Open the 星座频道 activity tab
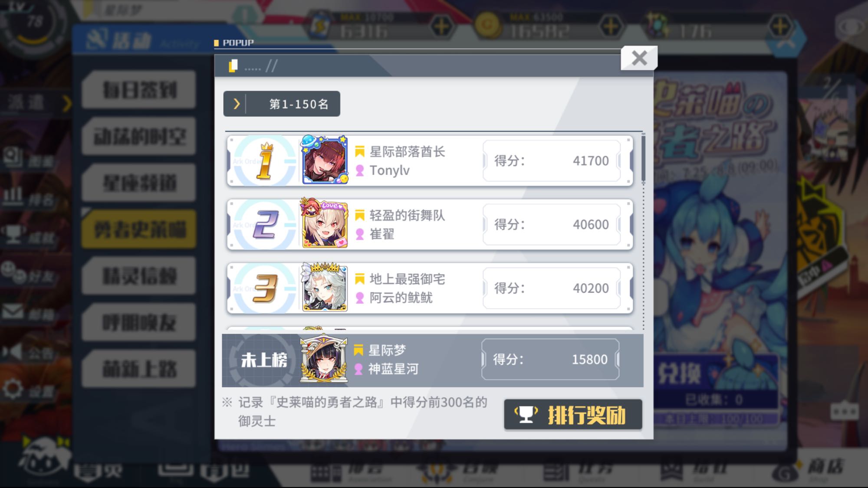The image size is (868, 488). 139,183
